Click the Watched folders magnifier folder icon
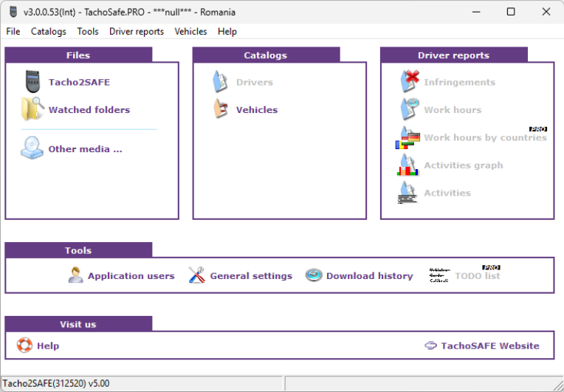This screenshot has height=392, width=564. click(32, 109)
